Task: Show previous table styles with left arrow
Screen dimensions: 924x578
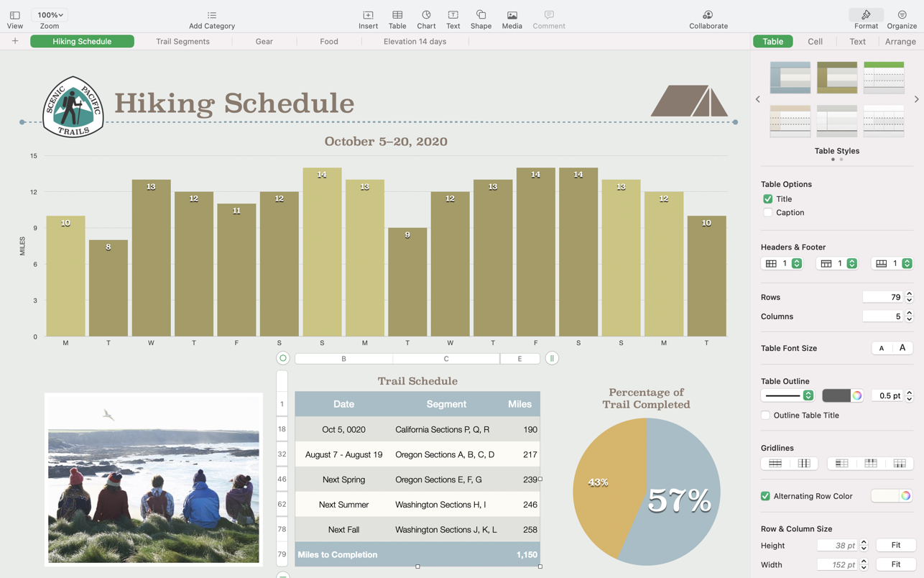Action: tap(757, 99)
